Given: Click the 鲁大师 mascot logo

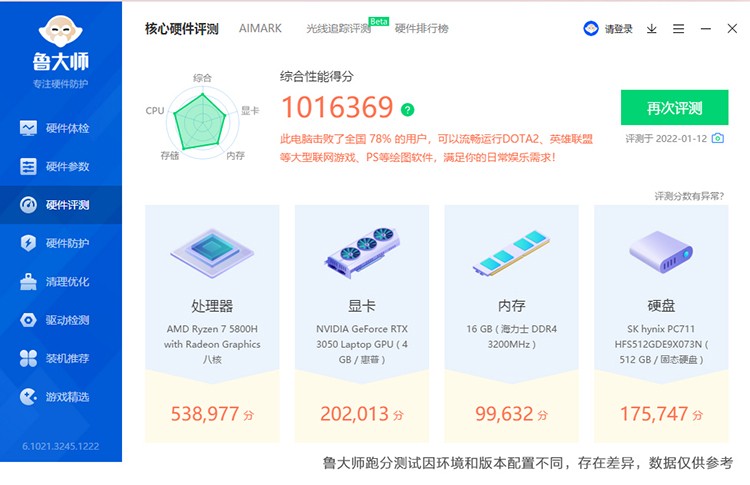Looking at the screenshot, I should click(60, 32).
